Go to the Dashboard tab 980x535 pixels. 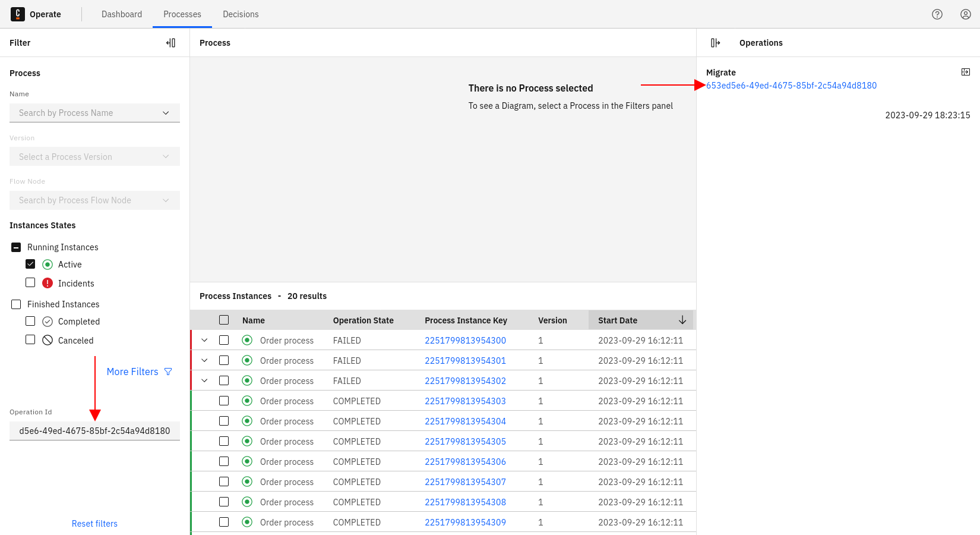122,14
